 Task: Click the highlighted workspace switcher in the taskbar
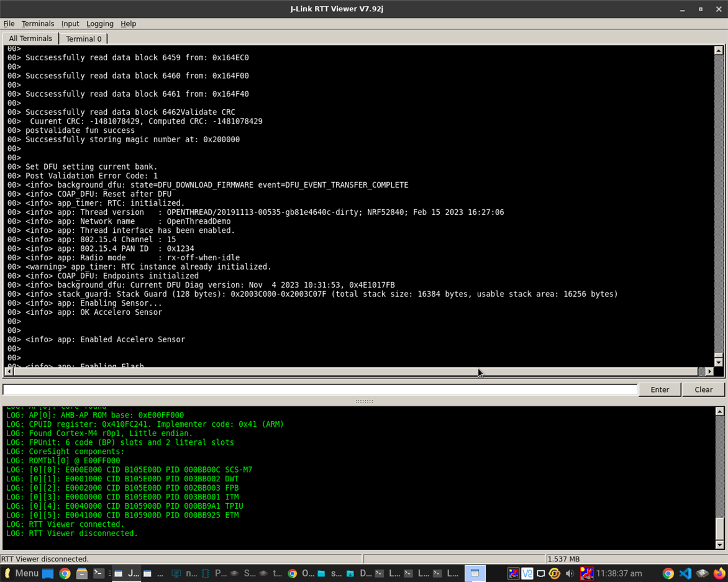pyautogui.click(x=475, y=573)
